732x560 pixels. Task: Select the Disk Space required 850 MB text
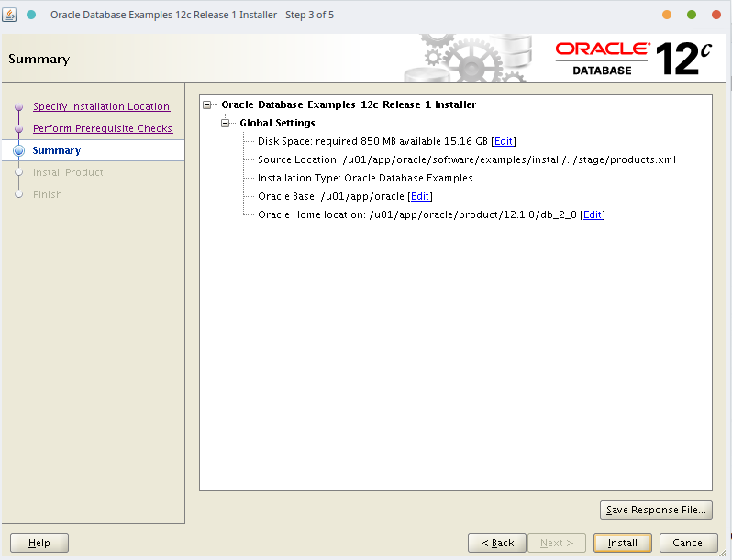point(372,141)
